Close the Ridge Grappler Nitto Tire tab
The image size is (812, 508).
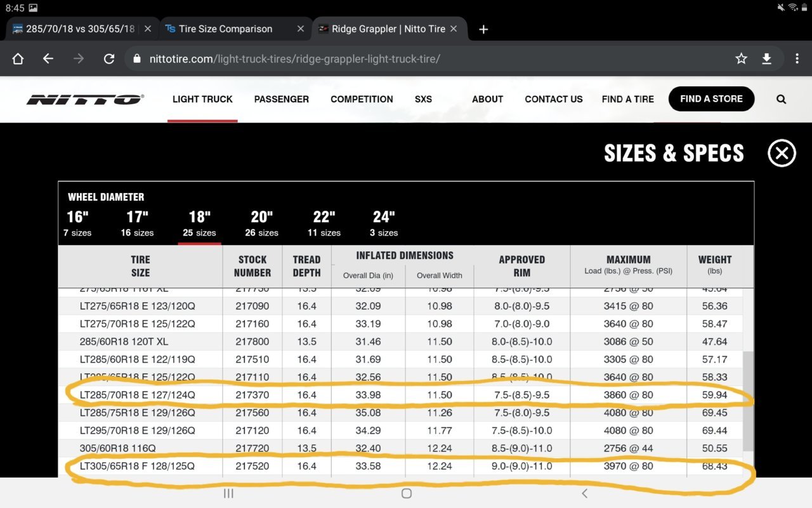pos(454,29)
